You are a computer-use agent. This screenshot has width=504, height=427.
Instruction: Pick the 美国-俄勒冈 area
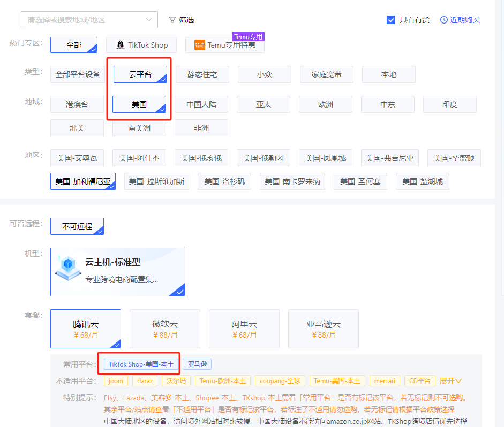coord(264,158)
